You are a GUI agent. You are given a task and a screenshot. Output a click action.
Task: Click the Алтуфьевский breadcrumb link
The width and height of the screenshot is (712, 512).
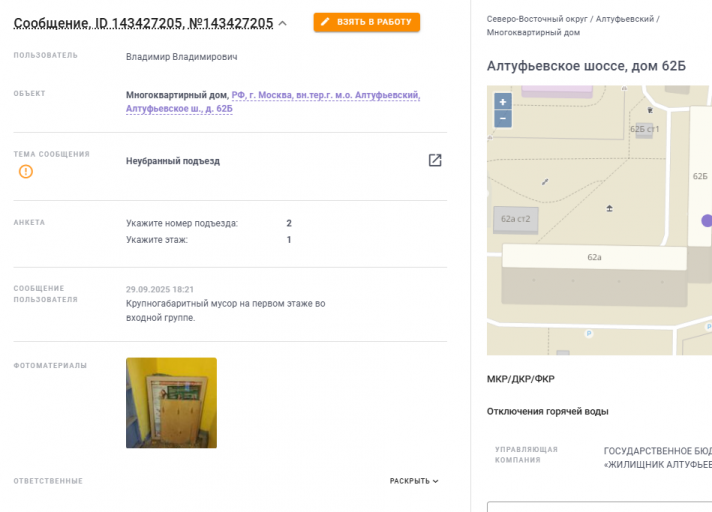[625, 19]
